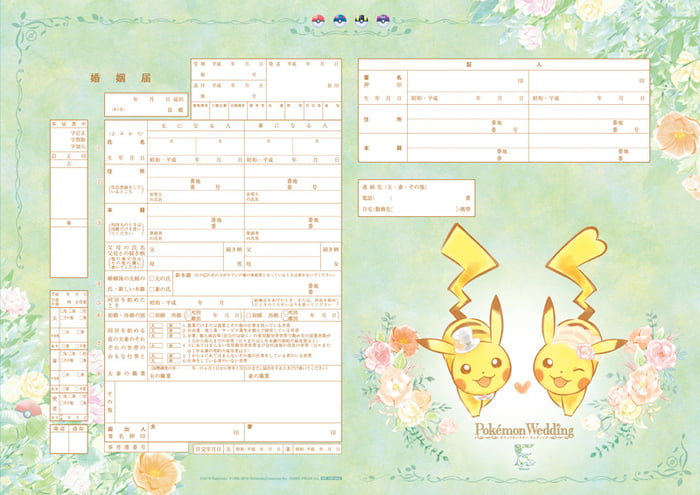Click the 証人 witness section header
The height and width of the screenshot is (495, 700).
(503, 63)
